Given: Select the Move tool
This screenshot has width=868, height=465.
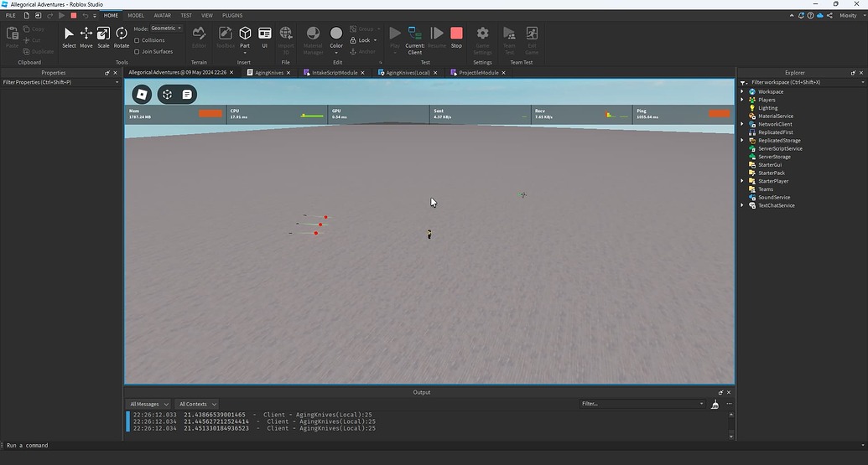Looking at the screenshot, I should 86,37.
